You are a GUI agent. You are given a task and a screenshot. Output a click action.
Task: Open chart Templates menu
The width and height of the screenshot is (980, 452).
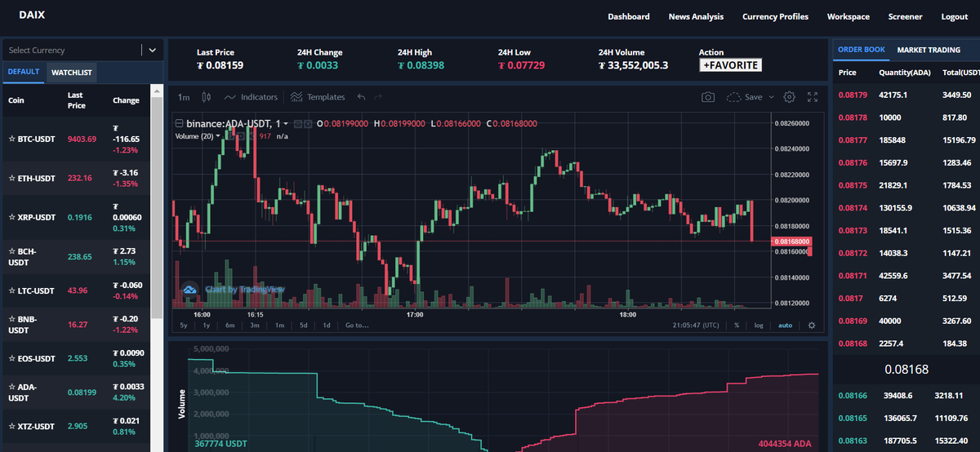coord(318,97)
